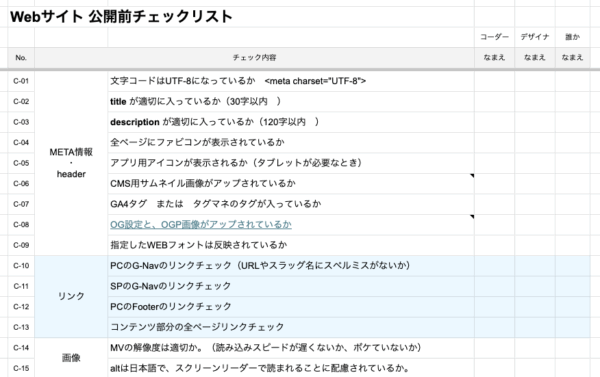
Task: Select row number cell C-14
Action: [x=21, y=348]
